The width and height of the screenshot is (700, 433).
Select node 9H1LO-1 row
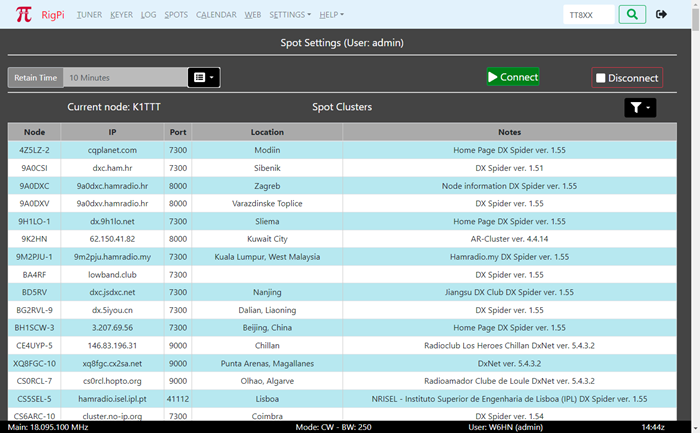[x=342, y=221]
